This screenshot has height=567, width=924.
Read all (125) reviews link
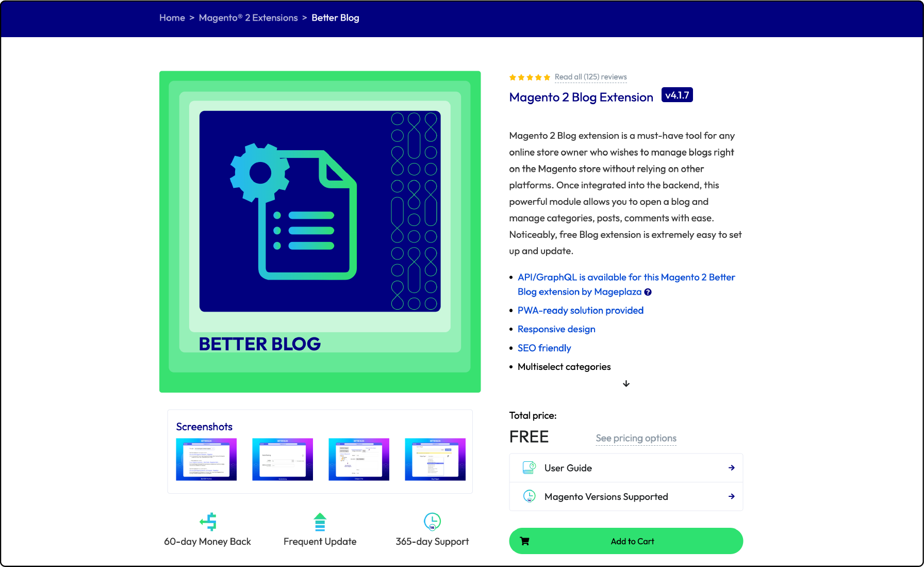click(x=590, y=77)
